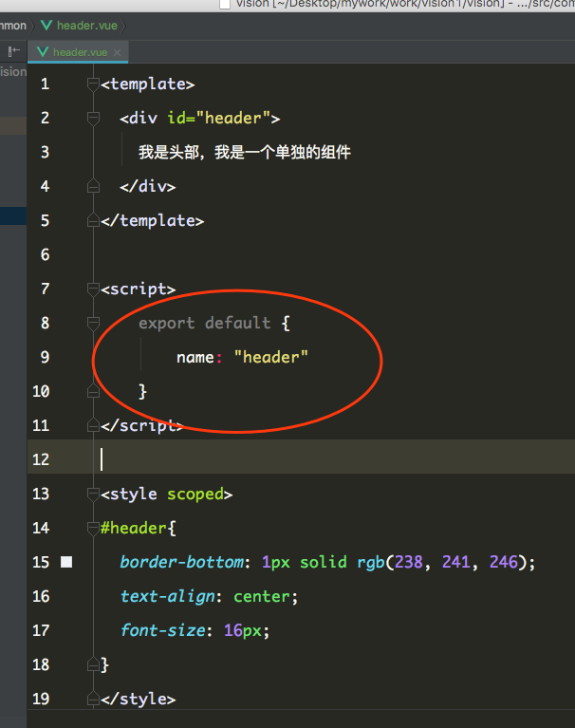Place cursor on the <template> opening tag
Viewport: 575px width, 728px height.
coord(148,84)
